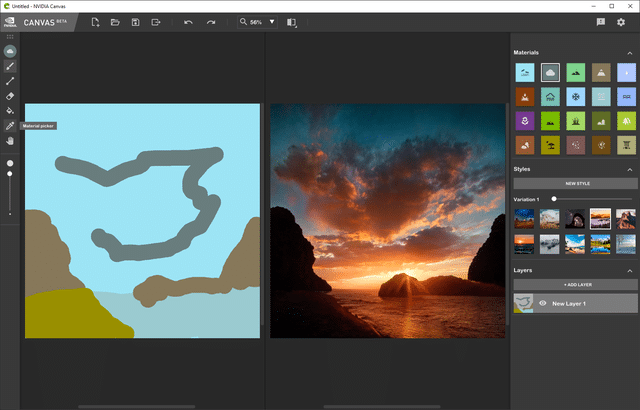Select the Brush tool in left toolbar
The image size is (640, 410).
pos(10,66)
